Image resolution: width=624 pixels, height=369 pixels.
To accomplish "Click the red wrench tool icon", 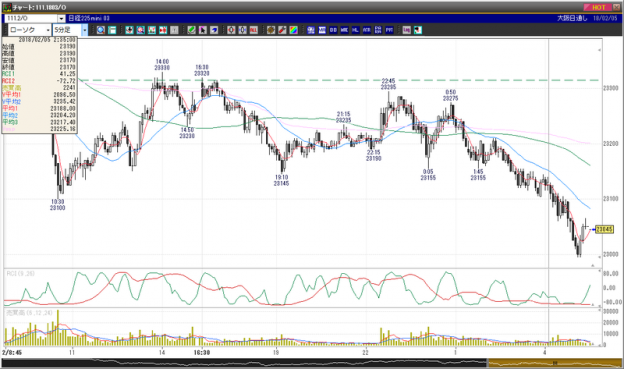I will 282,30.
